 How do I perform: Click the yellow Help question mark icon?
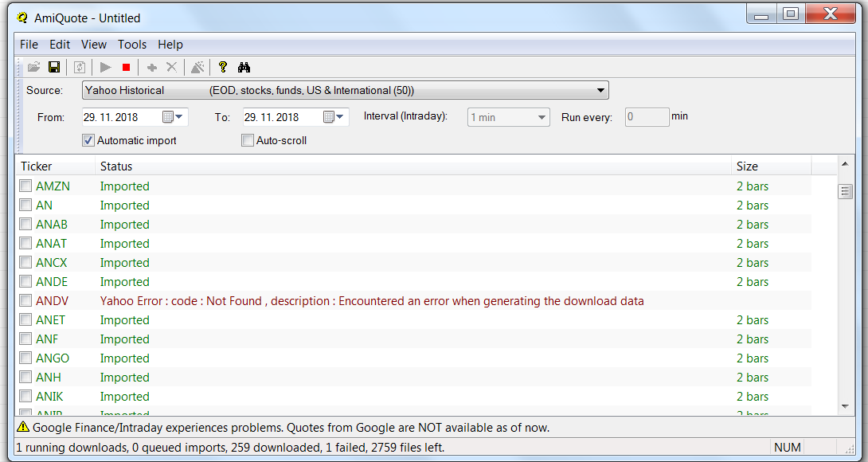pos(223,68)
